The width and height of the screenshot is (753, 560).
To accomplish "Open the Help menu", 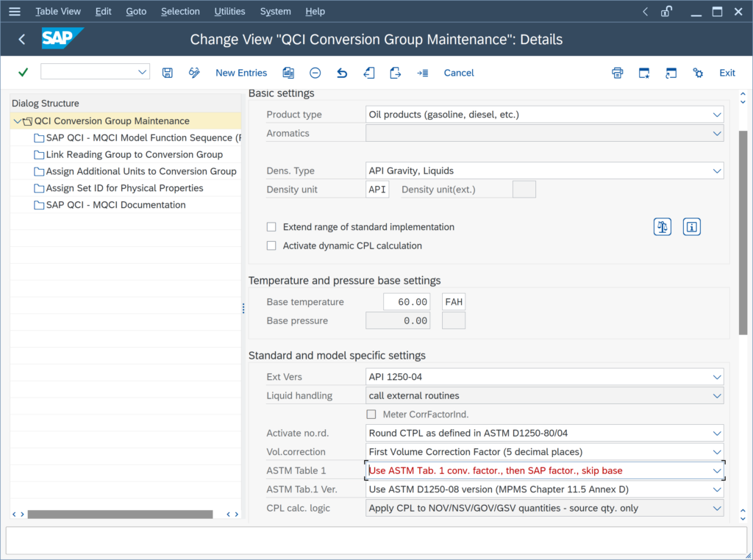I will [315, 12].
